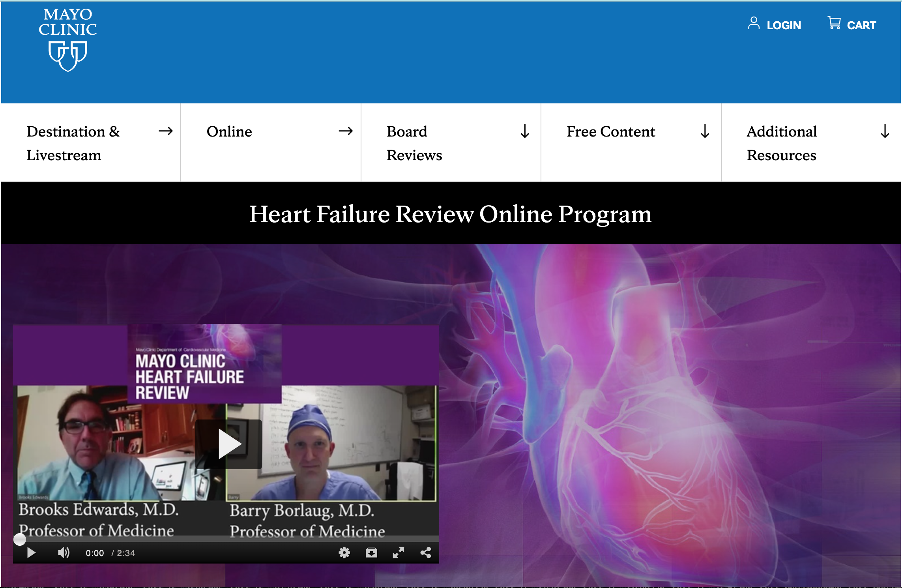Viewport: 902px width, 588px height.
Task: Open video settings gear icon
Action: click(344, 552)
